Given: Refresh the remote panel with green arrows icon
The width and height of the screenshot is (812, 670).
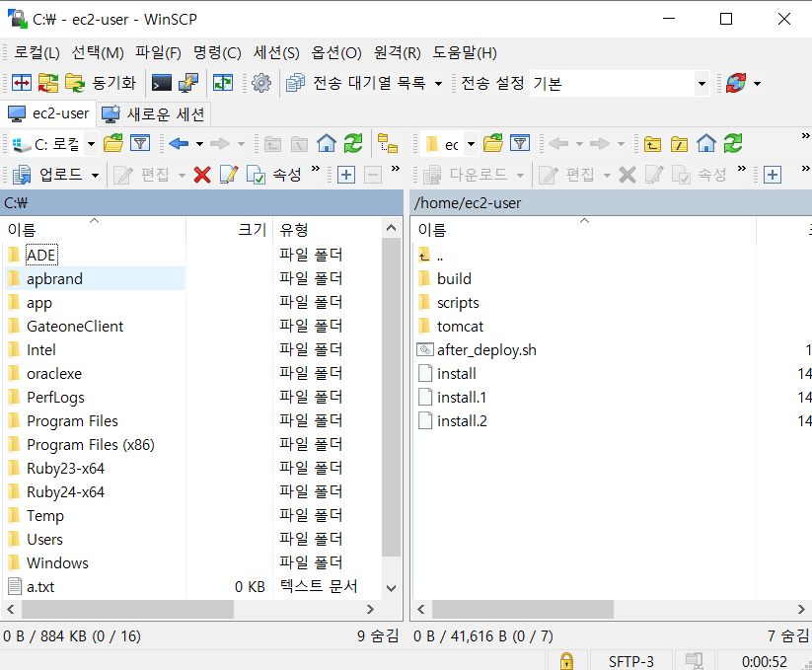Looking at the screenshot, I should point(733,143).
